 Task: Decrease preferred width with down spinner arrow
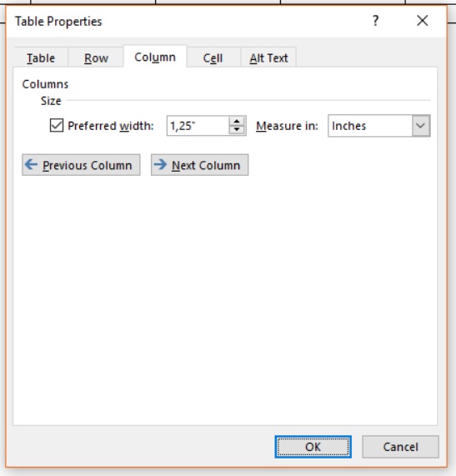point(237,130)
